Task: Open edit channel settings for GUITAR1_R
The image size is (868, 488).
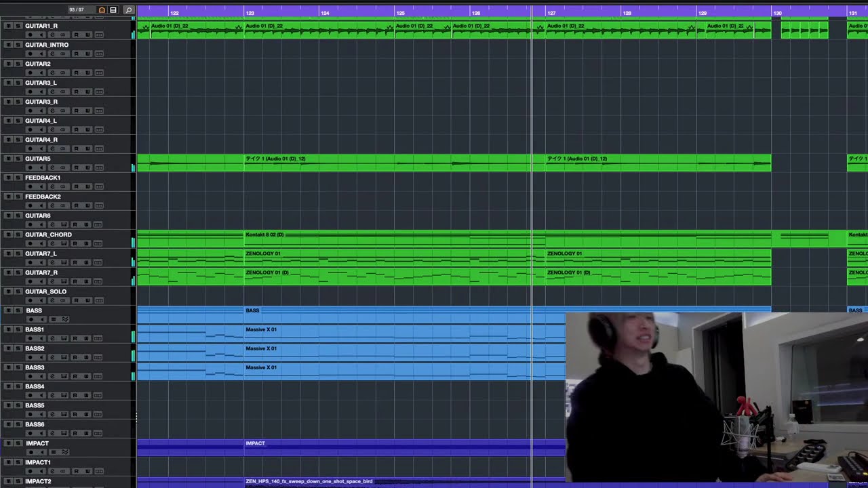Action: coord(52,35)
